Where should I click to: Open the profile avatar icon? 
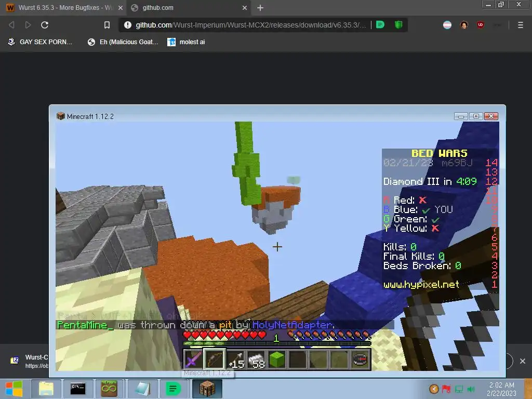[464, 25]
